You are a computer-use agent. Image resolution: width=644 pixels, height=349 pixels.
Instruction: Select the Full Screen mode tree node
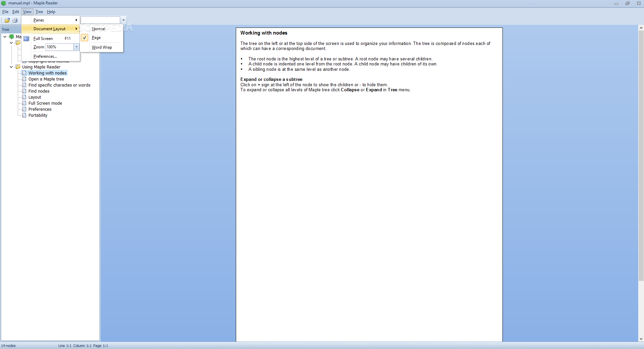(x=45, y=103)
